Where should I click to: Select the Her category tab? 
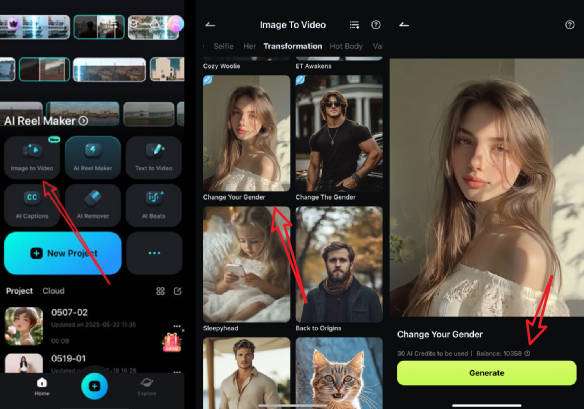250,46
